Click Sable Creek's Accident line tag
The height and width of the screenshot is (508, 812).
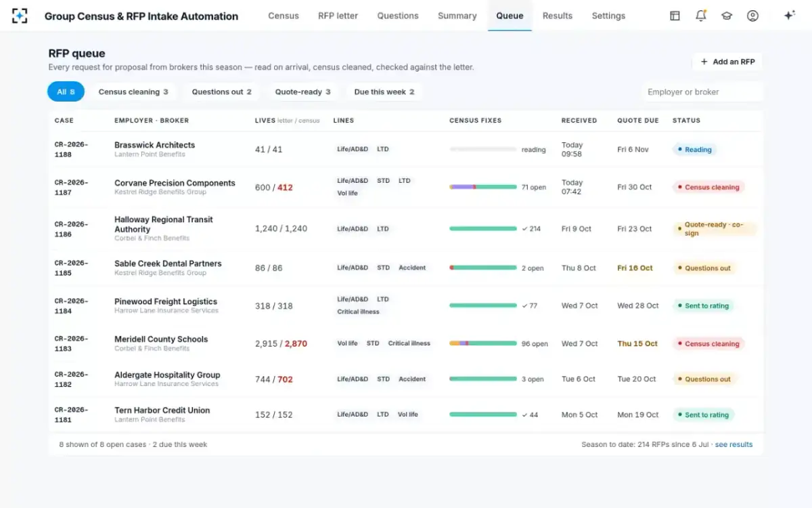click(x=412, y=268)
